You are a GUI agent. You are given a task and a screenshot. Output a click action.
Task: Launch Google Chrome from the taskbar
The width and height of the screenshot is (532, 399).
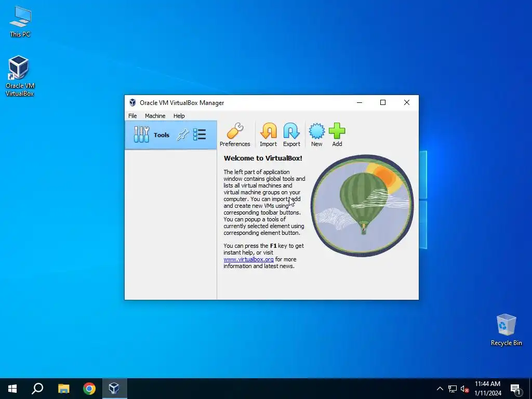click(x=89, y=389)
